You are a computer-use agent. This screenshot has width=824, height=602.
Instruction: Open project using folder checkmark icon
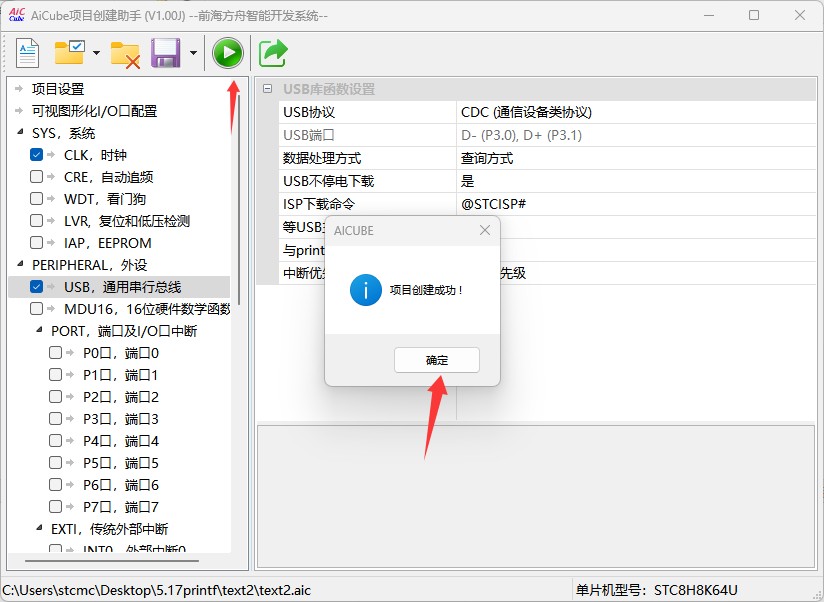[x=70, y=53]
